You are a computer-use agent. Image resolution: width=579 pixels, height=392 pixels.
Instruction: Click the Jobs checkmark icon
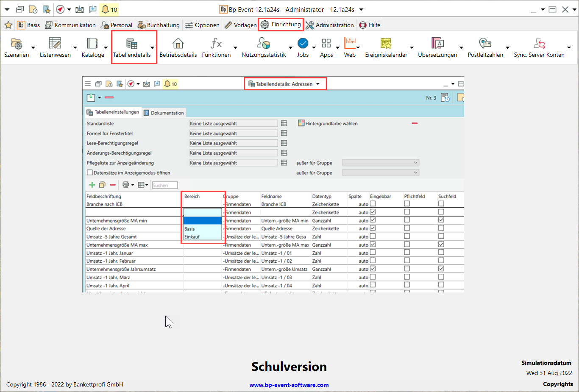click(x=303, y=43)
